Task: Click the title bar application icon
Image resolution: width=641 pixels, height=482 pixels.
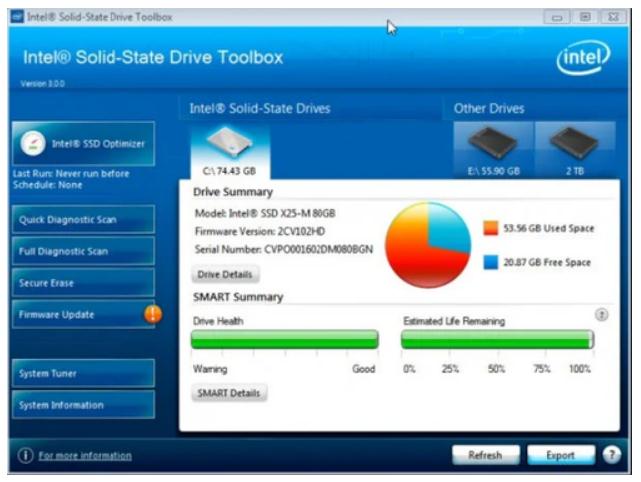Action: pos(17,17)
